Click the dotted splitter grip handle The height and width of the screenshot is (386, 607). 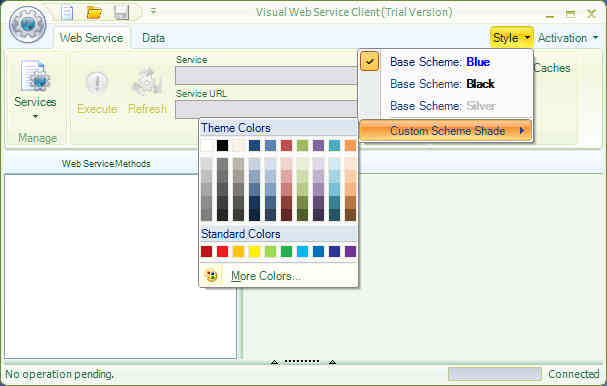coord(302,362)
